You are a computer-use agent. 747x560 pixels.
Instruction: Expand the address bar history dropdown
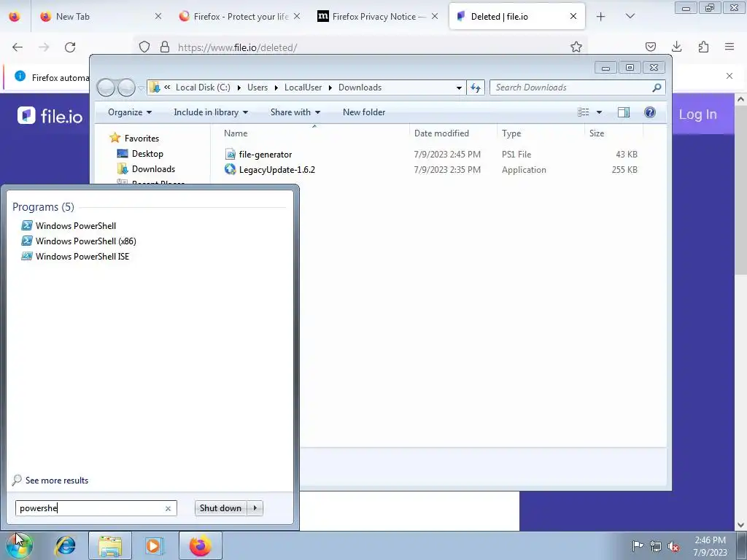tap(459, 87)
